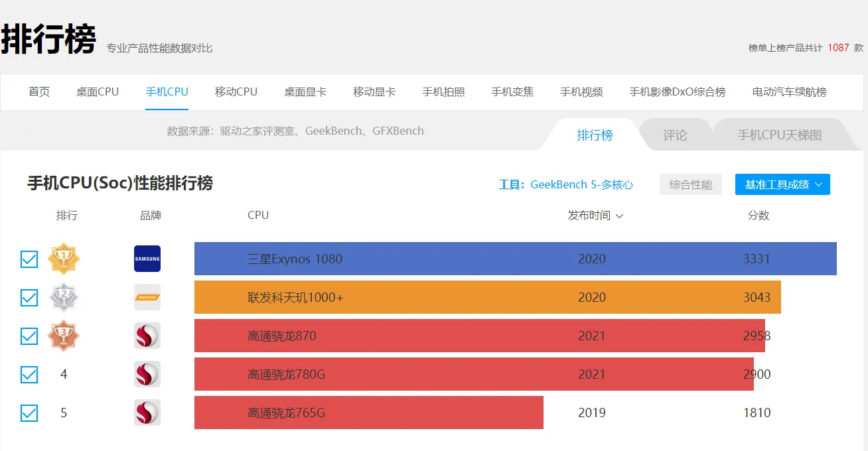Uncheck the 高通骁龙780G row checkbox
This screenshot has height=451, width=868.
click(x=29, y=375)
